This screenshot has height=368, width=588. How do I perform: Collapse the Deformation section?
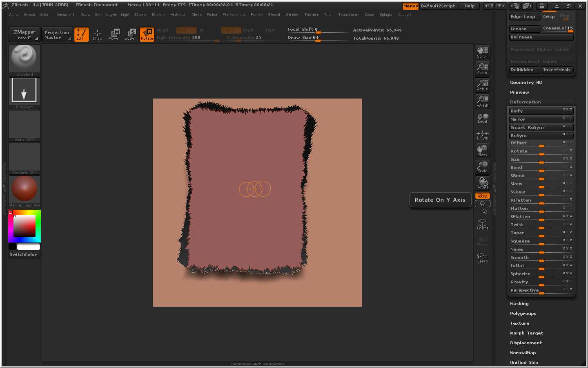click(525, 102)
